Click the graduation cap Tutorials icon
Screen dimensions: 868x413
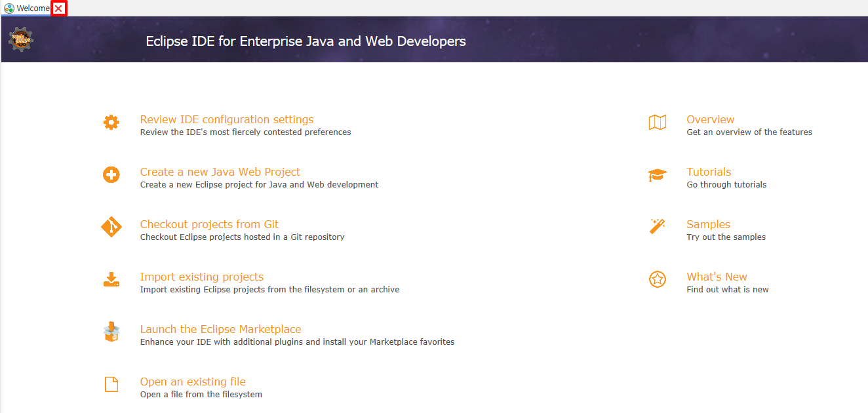[658, 175]
